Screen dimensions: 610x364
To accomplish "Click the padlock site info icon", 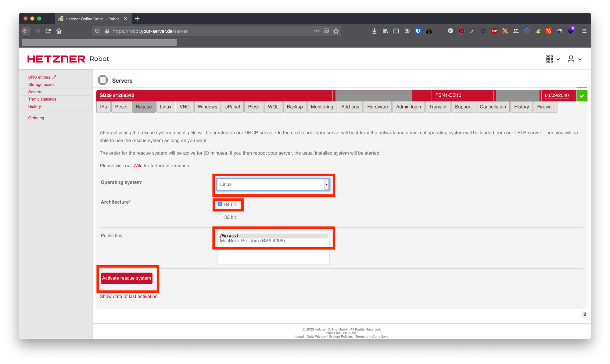I will click(107, 31).
